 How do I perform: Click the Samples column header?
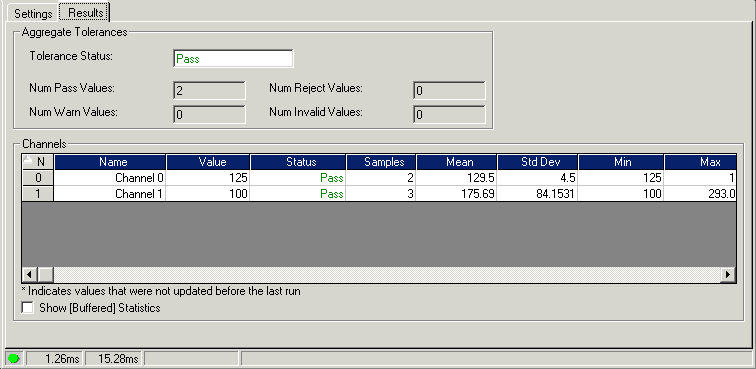(x=381, y=162)
